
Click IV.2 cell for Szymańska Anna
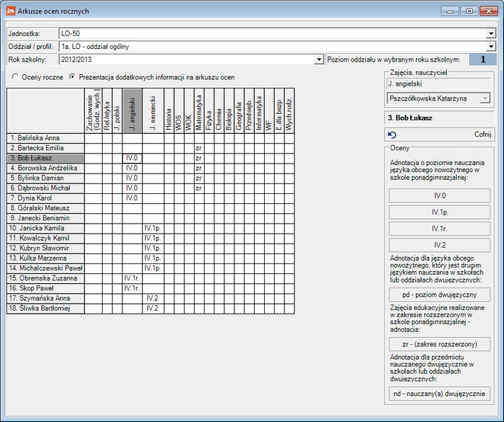tap(153, 298)
